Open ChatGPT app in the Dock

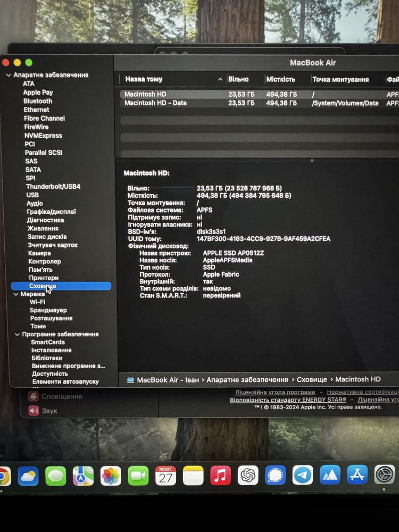[248, 475]
